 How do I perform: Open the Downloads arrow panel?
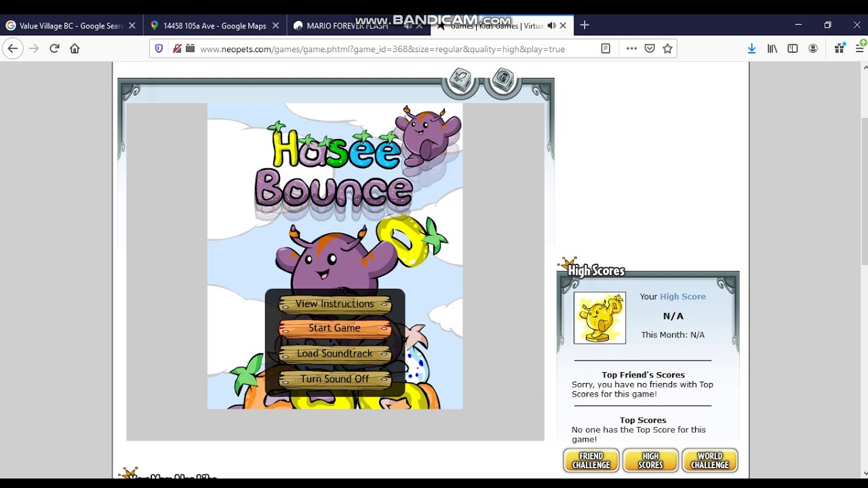tap(751, 49)
